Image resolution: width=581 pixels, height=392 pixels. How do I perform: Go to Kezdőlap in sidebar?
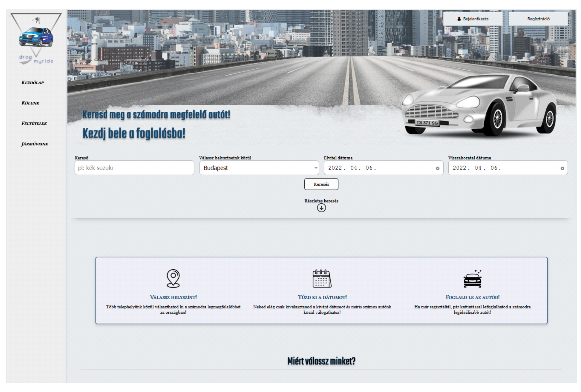[x=33, y=82]
